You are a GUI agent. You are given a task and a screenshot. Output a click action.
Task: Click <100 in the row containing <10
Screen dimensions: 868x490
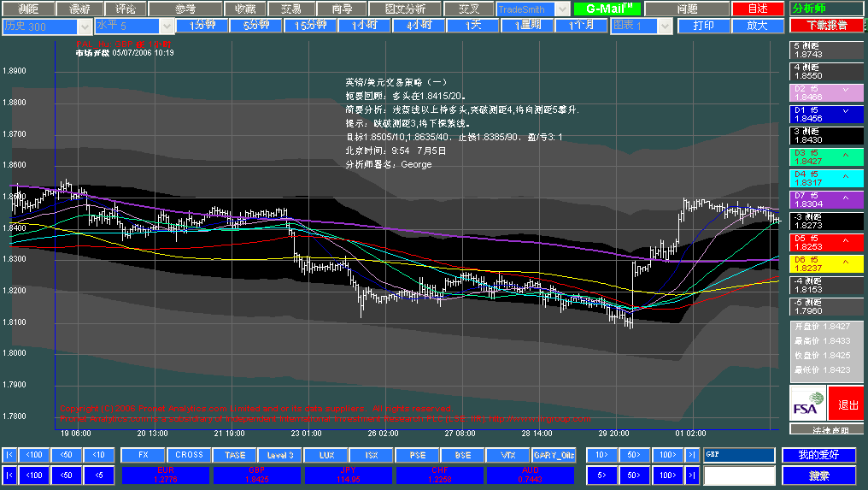[x=34, y=455]
